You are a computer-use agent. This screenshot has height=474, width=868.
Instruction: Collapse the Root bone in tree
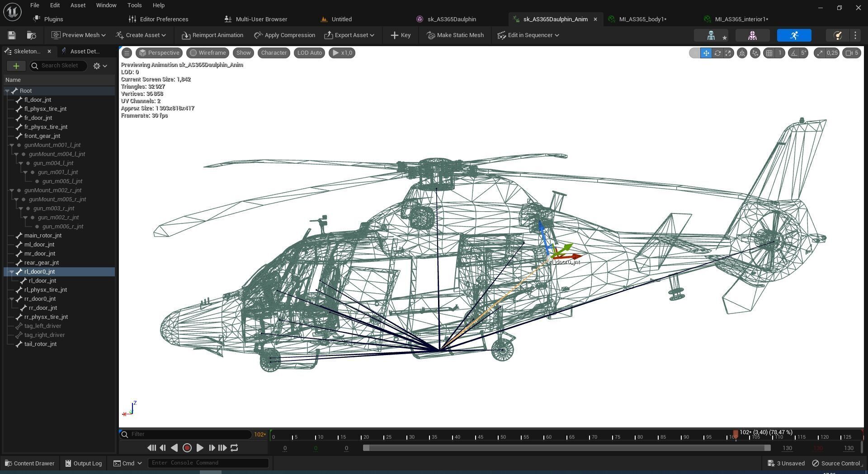pos(8,91)
